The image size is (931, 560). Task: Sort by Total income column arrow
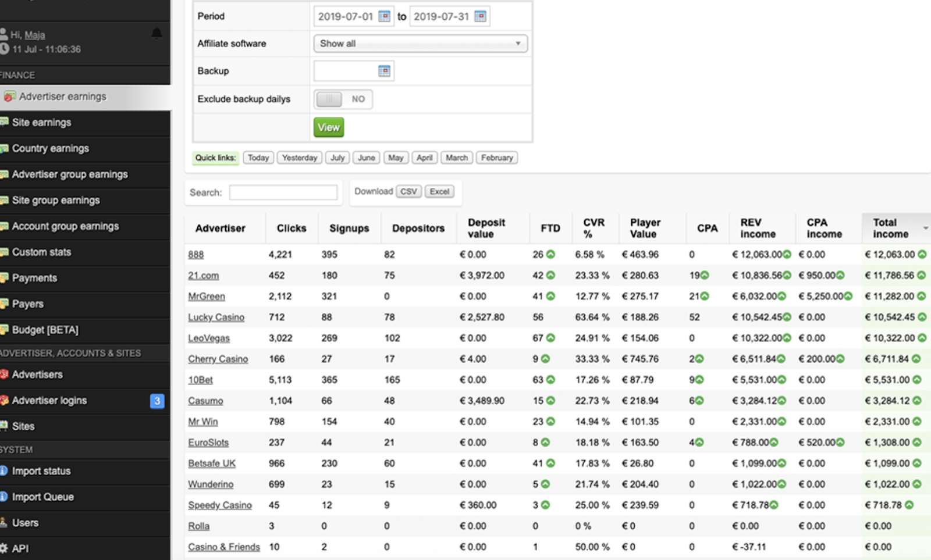[x=925, y=228]
